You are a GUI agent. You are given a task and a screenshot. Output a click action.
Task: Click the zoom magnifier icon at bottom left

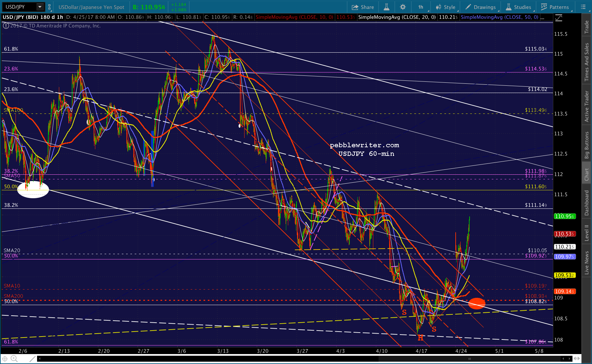point(14,358)
